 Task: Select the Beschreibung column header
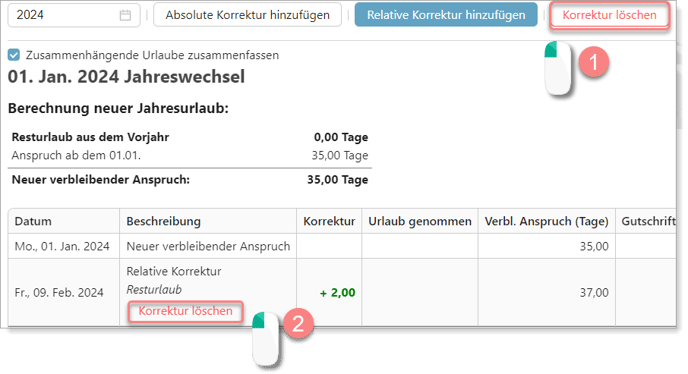164,221
